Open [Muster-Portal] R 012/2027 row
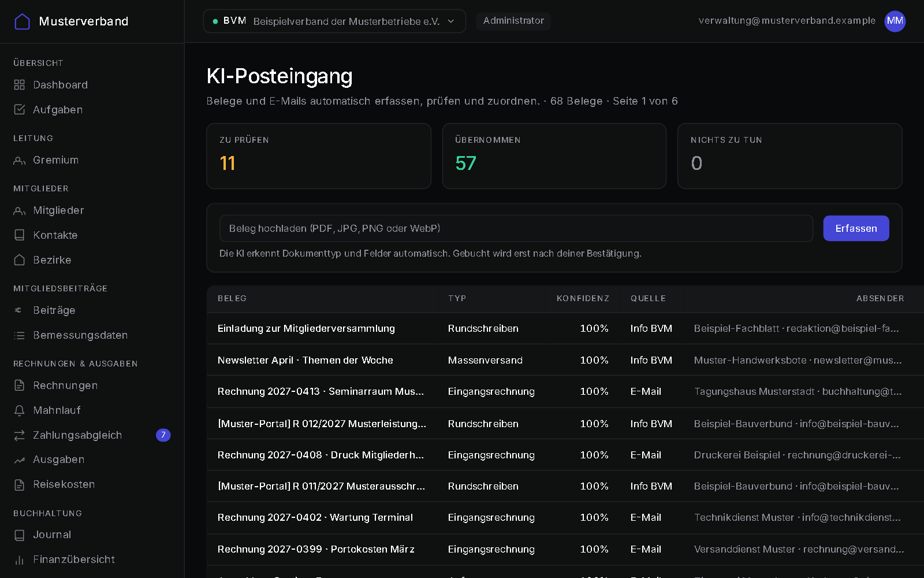 565,424
